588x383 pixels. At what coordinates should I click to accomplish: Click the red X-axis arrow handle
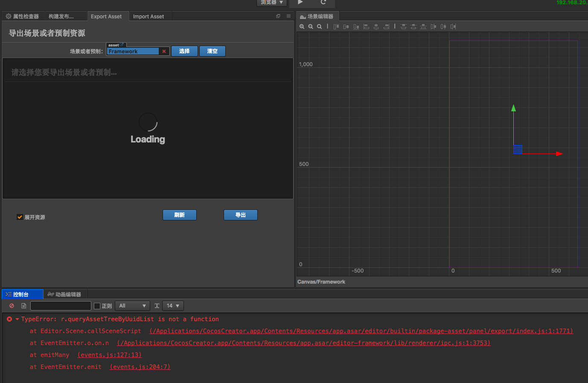[x=559, y=154]
